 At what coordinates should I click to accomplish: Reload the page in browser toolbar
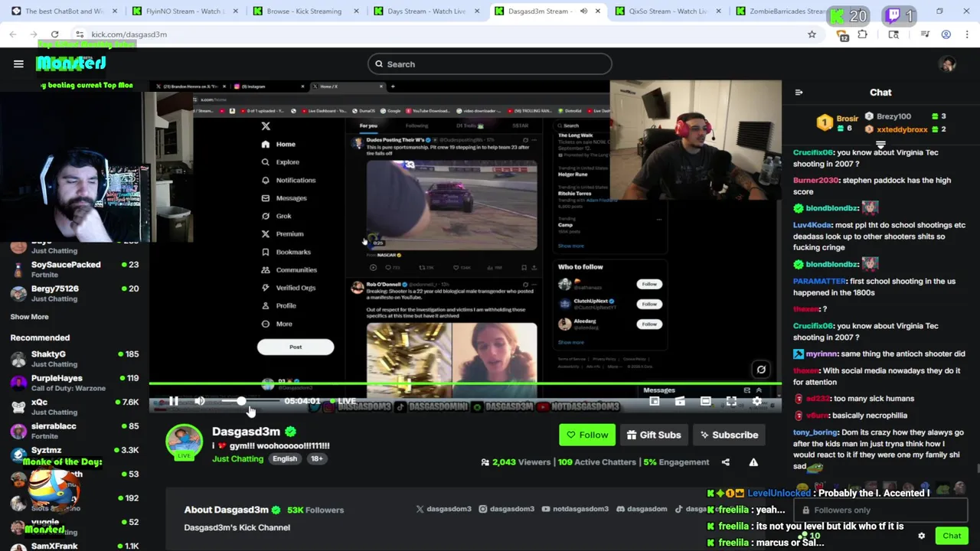[x=54, y=34]
